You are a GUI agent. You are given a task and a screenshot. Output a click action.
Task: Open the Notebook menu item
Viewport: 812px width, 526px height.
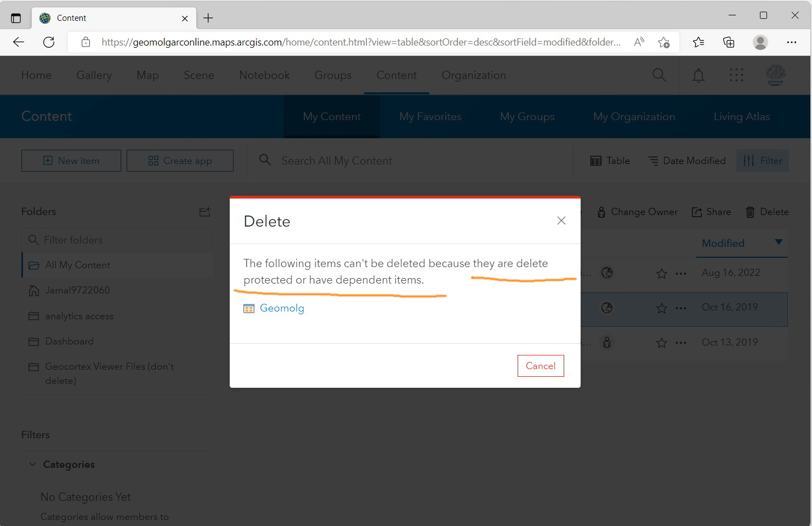point(264,75)
